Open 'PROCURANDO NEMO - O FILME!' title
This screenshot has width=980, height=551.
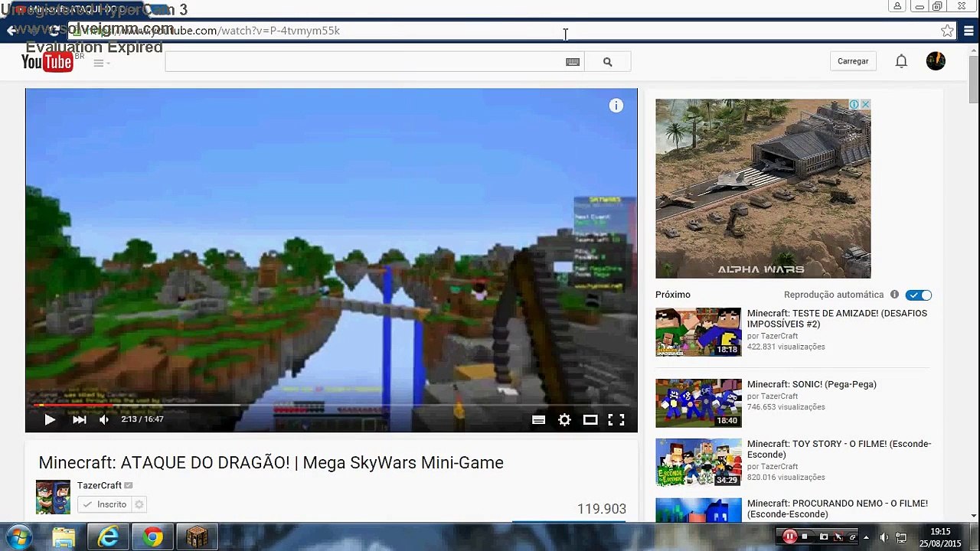point(838,509)
